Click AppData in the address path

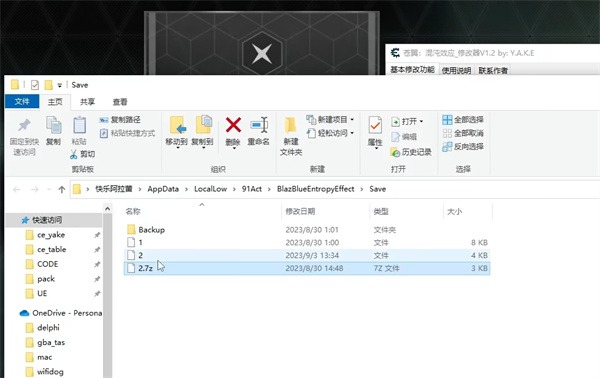[163, 189]
